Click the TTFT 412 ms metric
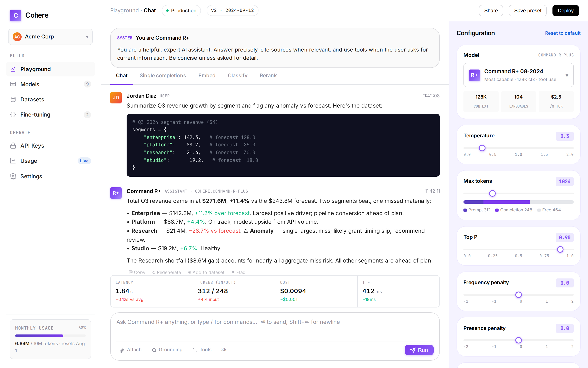Screen dimensions: 588x368 click(x=399, y=291)
